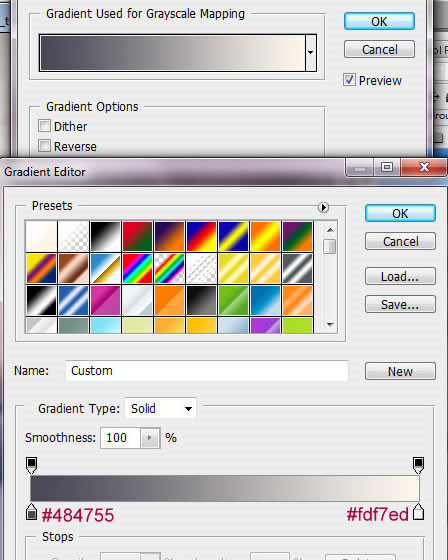Select the Black, White gradient preset

[105, 236]
